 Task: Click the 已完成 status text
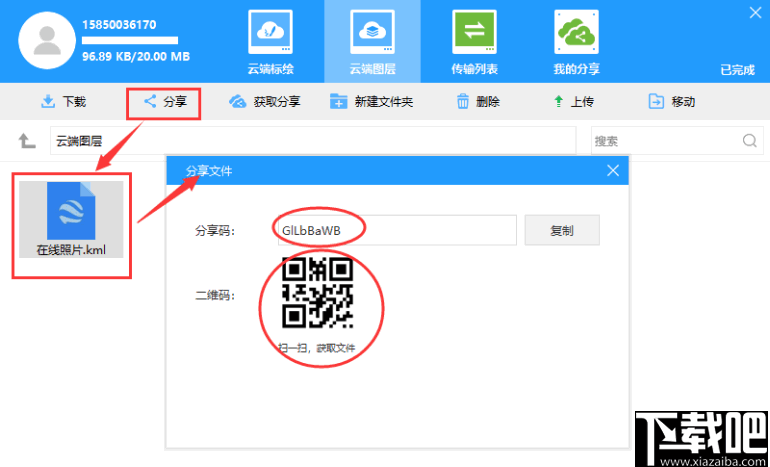tap(737, 70)
